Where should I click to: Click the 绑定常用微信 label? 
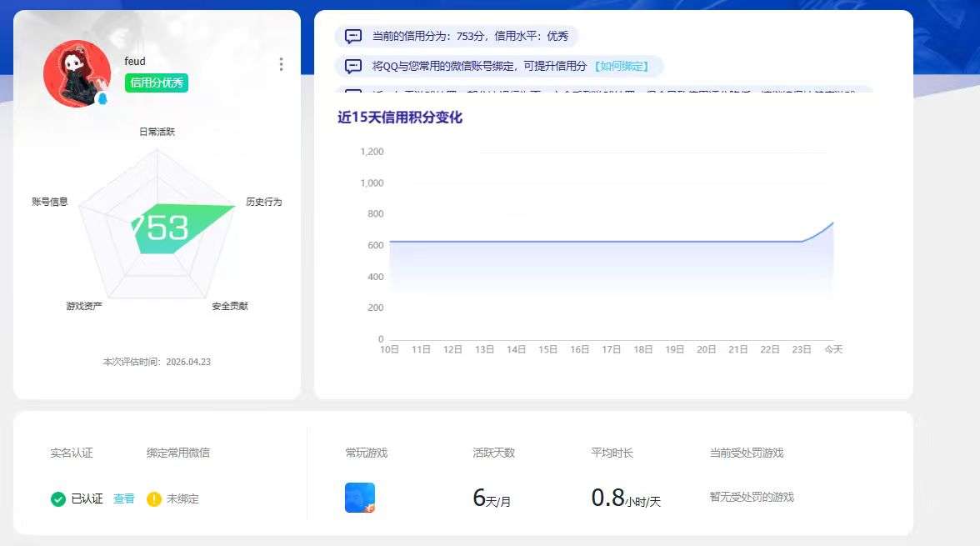tap(178, 453)
